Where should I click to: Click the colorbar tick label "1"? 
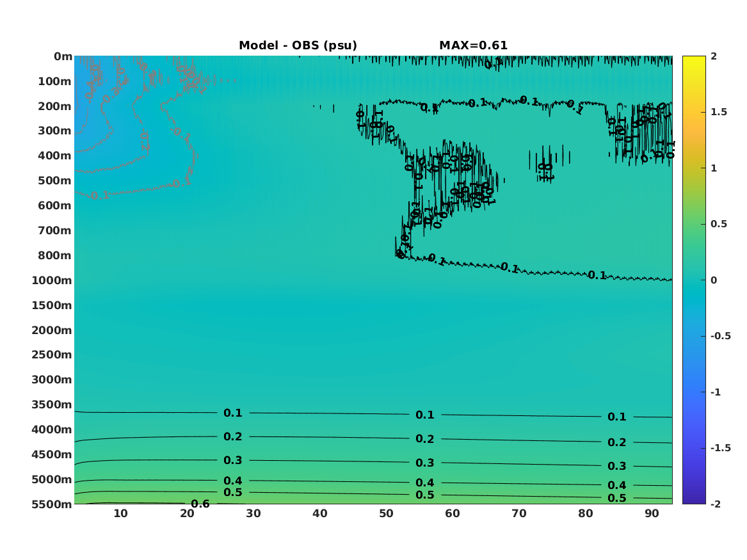714,168
